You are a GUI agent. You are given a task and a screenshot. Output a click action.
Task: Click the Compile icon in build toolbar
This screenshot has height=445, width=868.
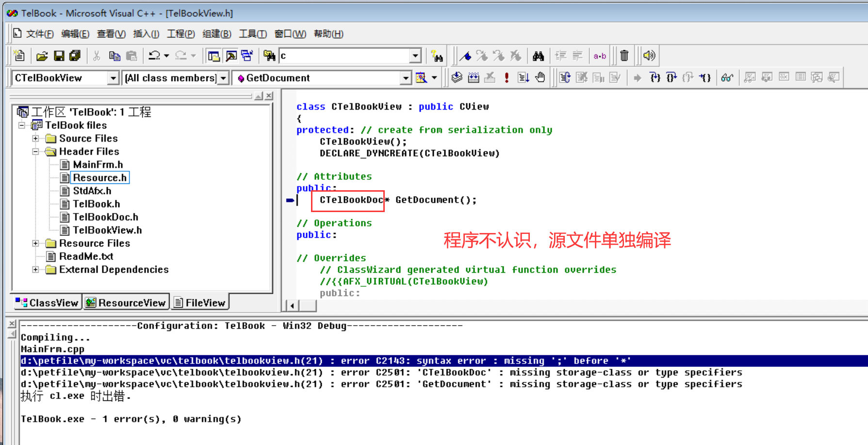(457, 78)
